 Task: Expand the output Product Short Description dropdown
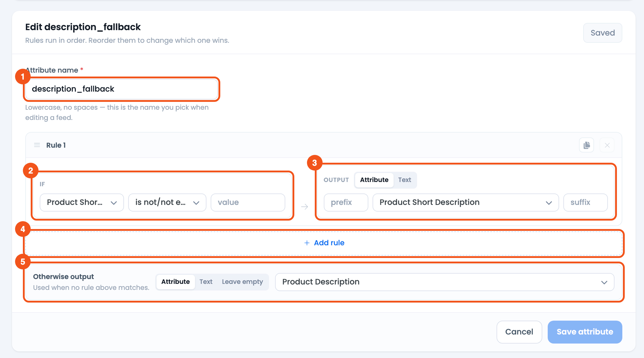[466, 203]
